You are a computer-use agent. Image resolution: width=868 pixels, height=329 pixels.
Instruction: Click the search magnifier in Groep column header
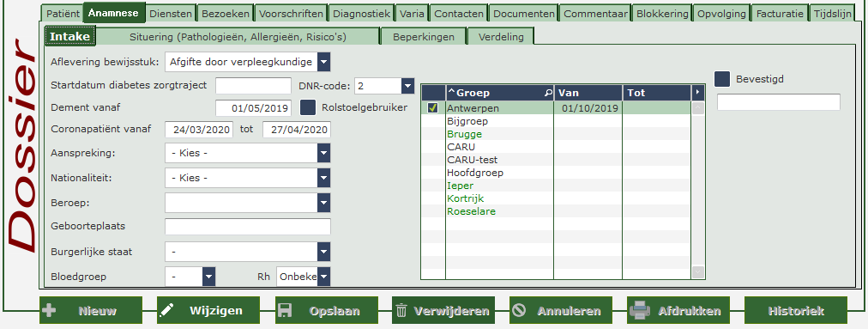pos(548,93)
